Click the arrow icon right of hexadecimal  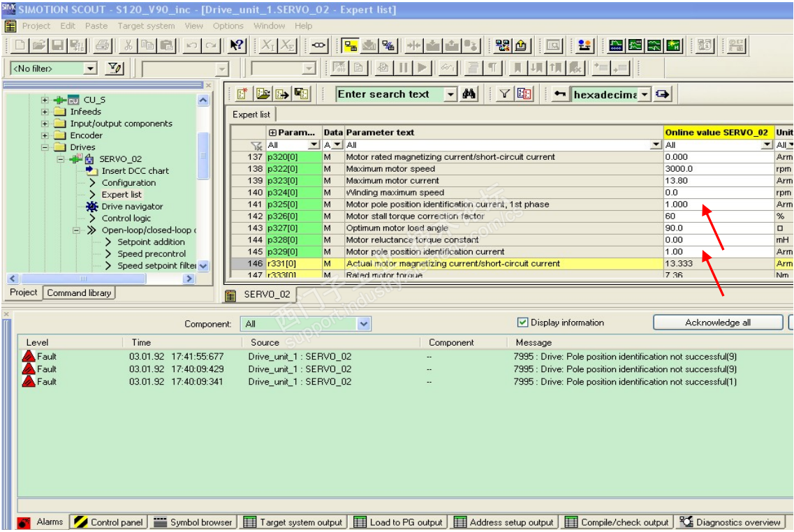662,94
